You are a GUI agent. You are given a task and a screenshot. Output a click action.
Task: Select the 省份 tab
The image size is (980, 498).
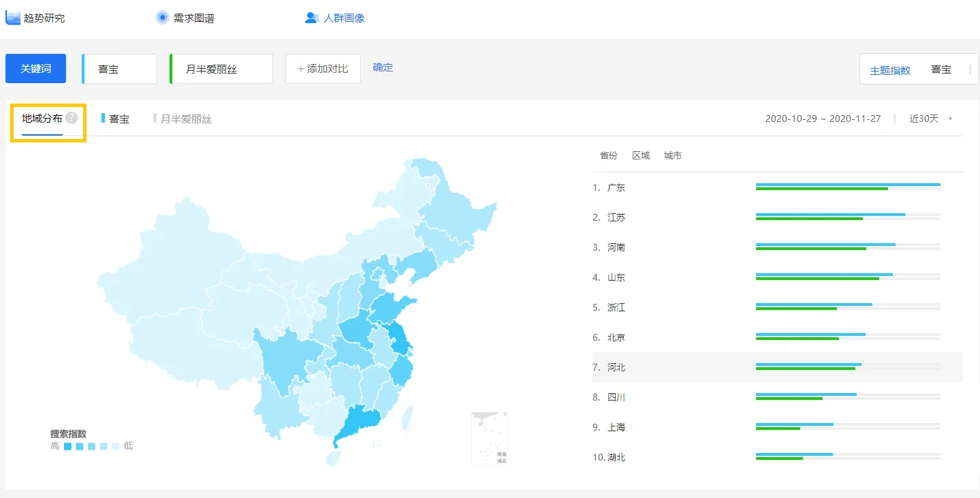(x=608, y=155)
